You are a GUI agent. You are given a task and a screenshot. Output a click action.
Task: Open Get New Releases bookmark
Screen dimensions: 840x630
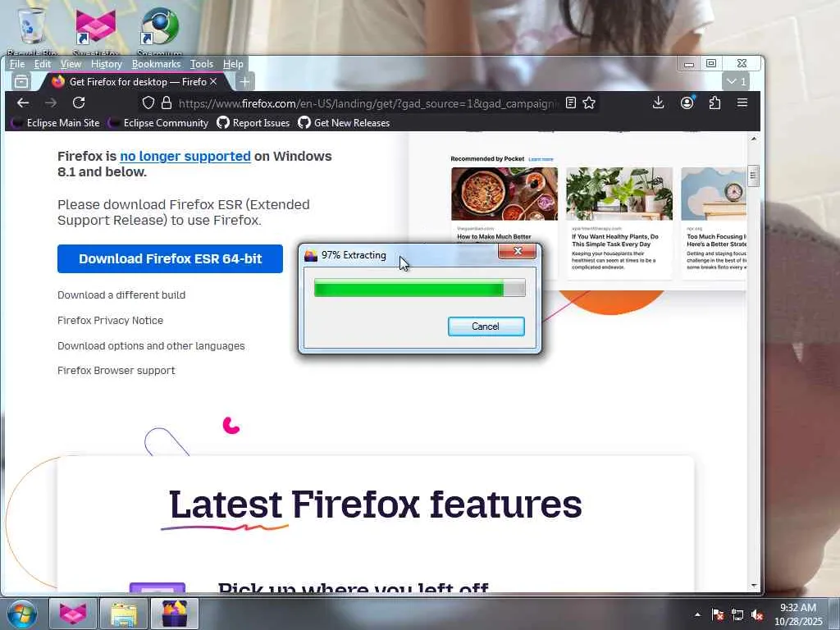(344, 123)
